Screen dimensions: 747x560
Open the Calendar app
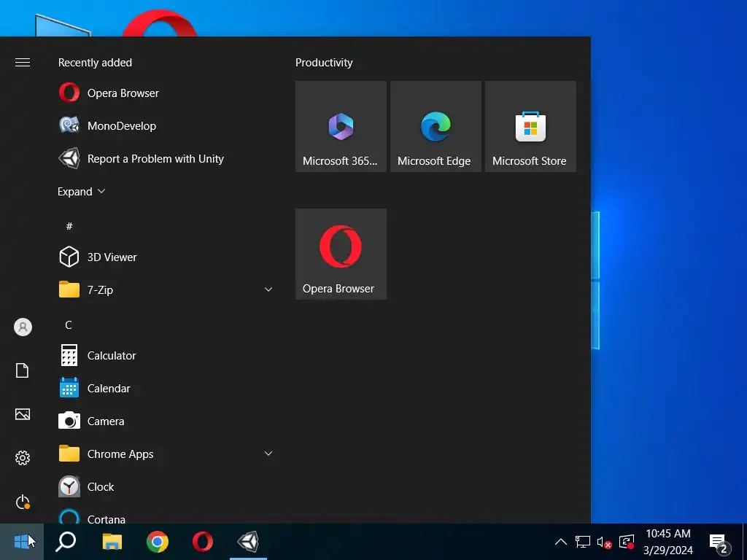coord(164,389)
